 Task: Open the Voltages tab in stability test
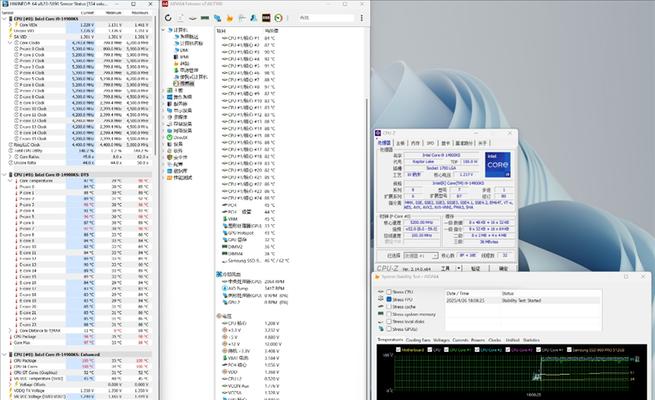point(441,340)
